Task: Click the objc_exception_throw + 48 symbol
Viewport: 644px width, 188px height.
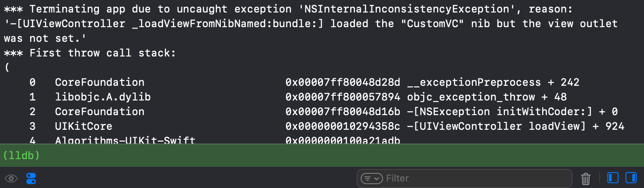Action: (487, 97)
